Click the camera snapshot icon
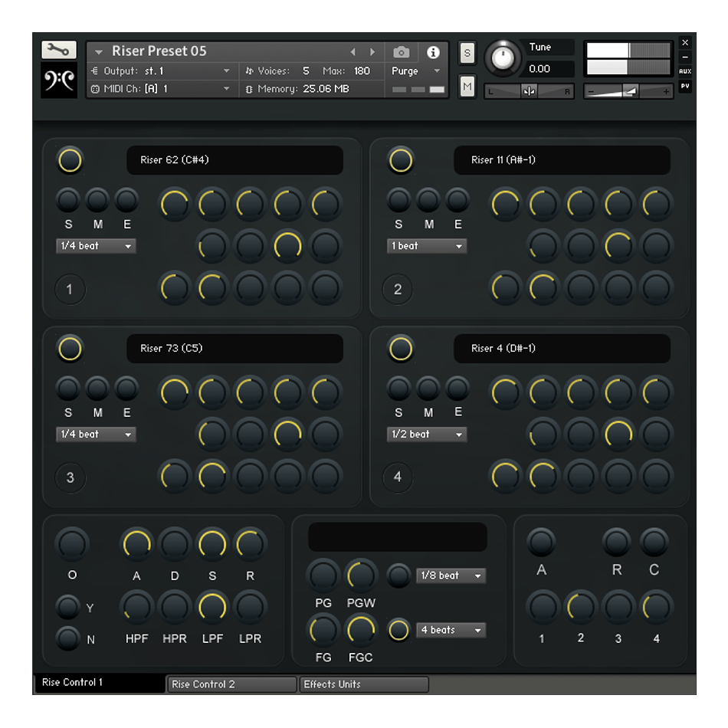 pos(401,52)
